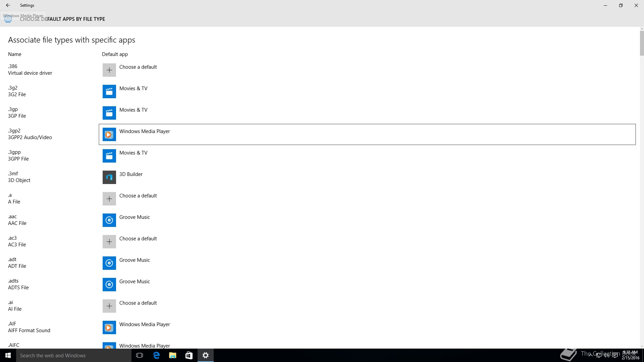The height and width of the screenshot is (362, 644).
Task: Click 'ADT File' file type name
Action: click(17, 266)
